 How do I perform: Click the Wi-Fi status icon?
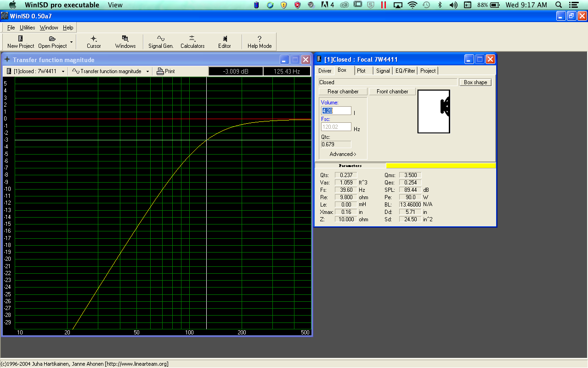(x=412, y=5)
